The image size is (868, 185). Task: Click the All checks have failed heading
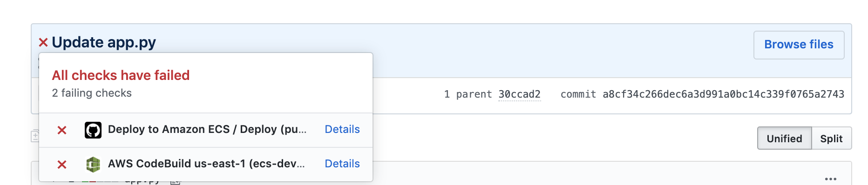[x=121, y=75]
